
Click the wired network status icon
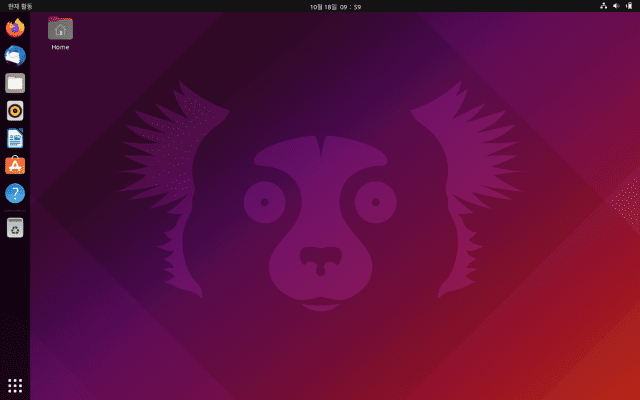tap(603, 6)
